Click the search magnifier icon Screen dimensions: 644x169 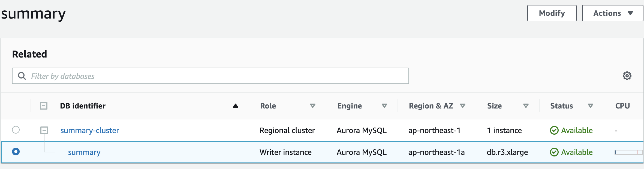[x=22, y=76]
